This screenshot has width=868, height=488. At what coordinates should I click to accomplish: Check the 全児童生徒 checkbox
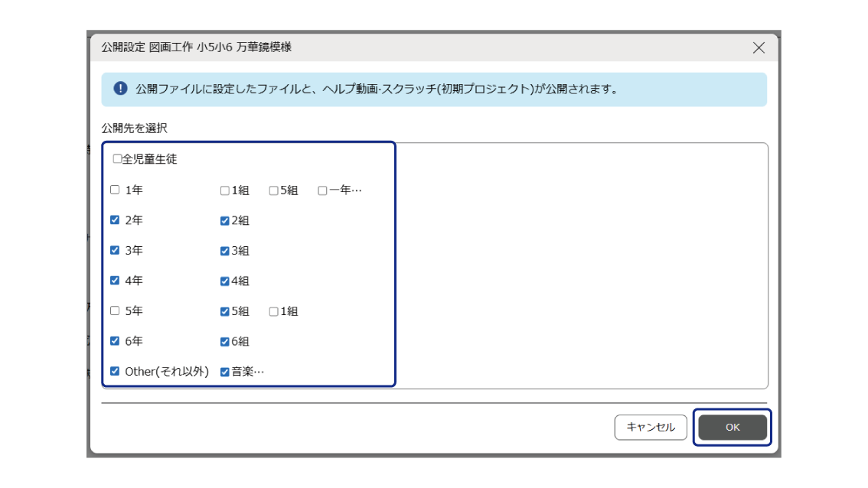tap(117, 159)
